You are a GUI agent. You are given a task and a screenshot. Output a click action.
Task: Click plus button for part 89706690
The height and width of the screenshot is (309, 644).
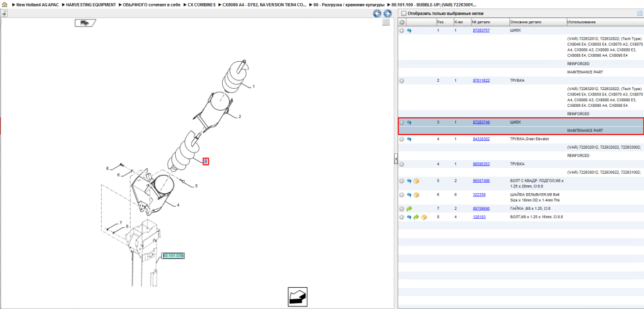click(402, 209)
